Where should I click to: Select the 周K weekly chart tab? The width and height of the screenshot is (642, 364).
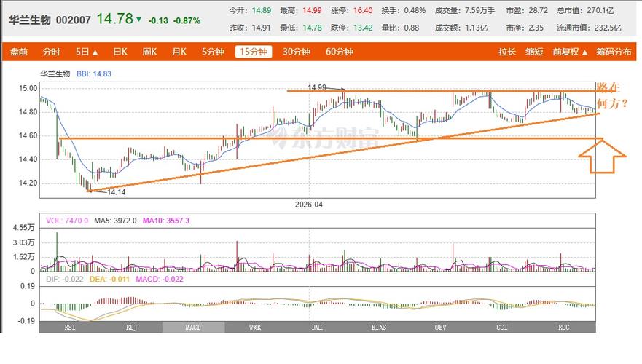point(149,52)
